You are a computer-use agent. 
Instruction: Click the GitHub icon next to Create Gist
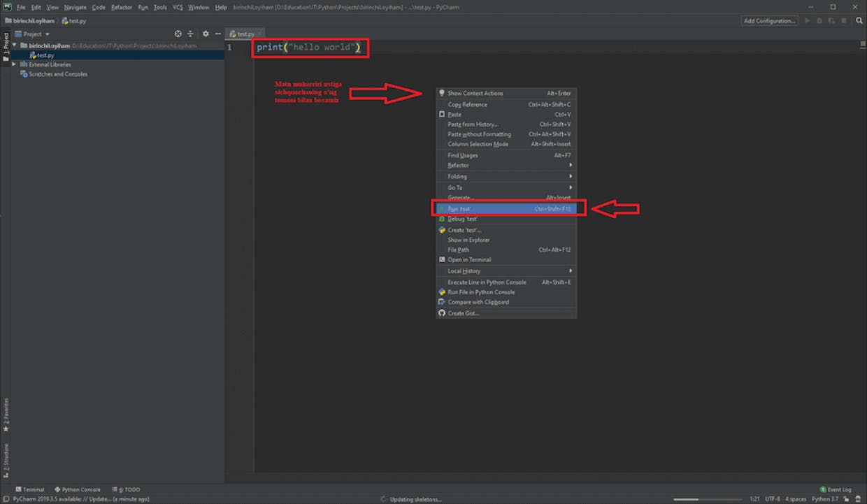442,313
